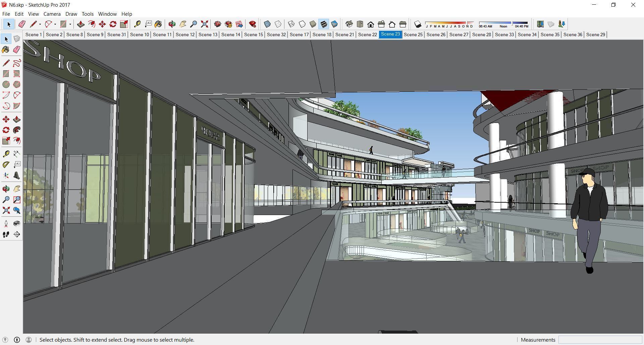Open the Line tool dropdown arrow
Image resolution: width=644 pixels, height=345 pixels.
[x=40, y=24]
